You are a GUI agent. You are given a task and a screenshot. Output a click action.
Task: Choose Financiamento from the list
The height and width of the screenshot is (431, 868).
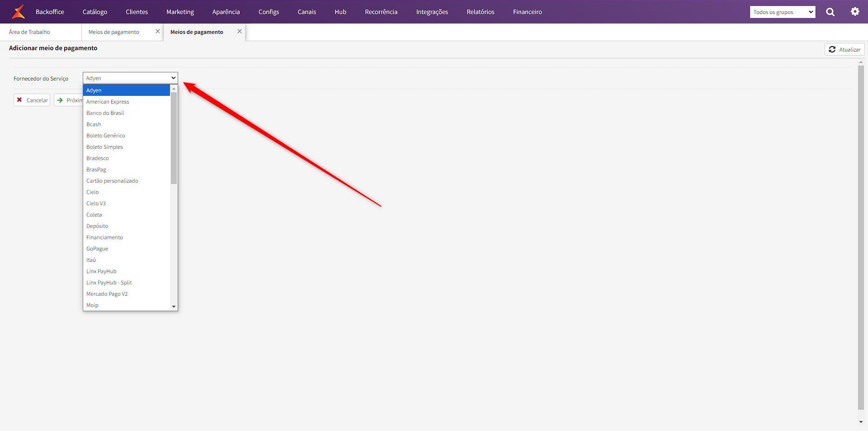pos(127,237)
